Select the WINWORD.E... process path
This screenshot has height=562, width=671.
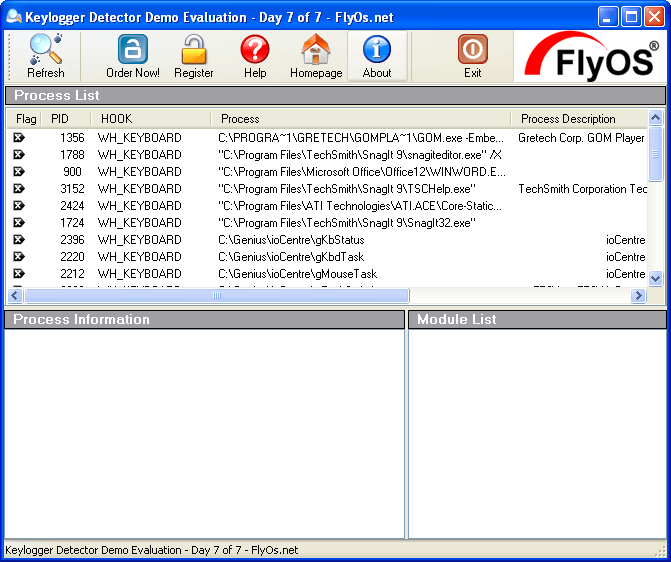pyautogui.click(x=362, y=172)
